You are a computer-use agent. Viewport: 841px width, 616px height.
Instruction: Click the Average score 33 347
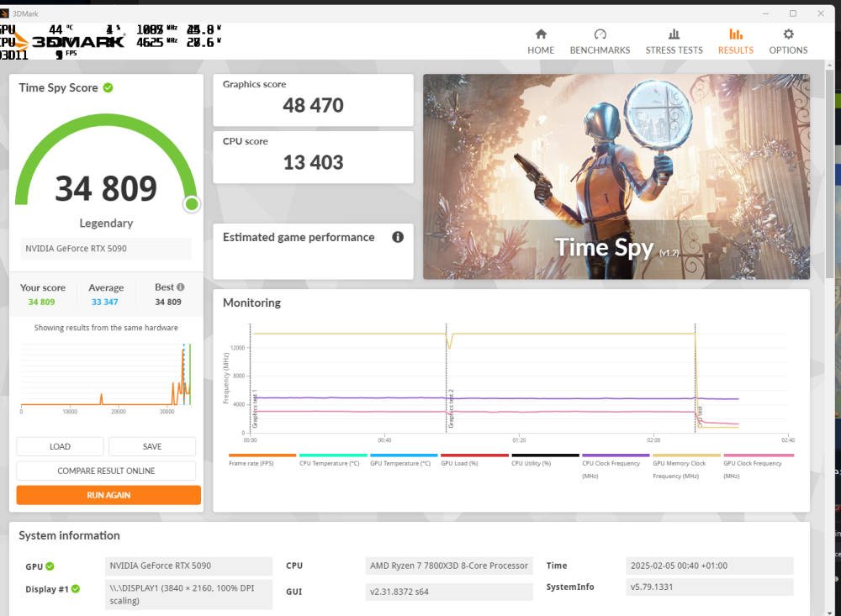(x=104, y=302)
